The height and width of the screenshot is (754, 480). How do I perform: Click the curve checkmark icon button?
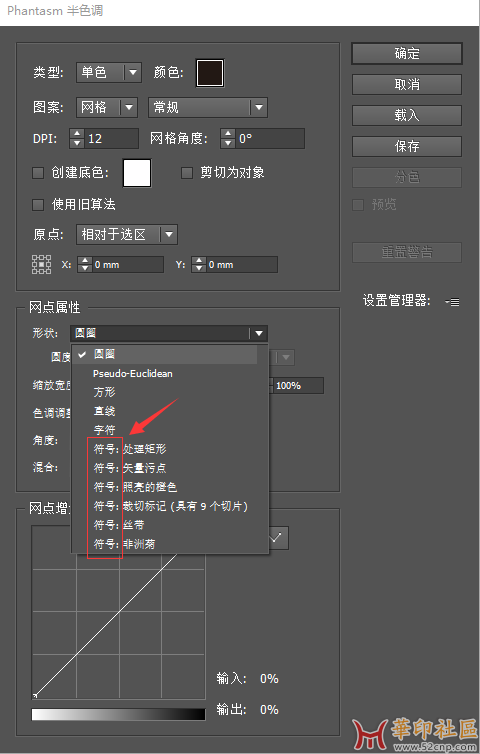[x=278, y=538]
